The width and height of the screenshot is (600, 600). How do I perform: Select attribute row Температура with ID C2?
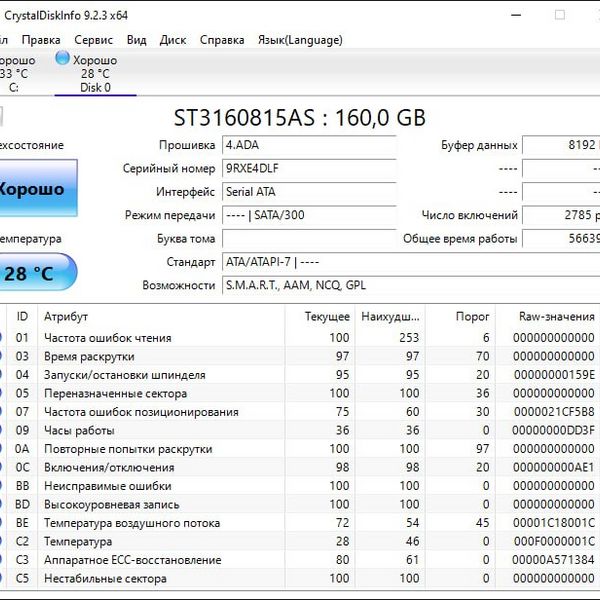coord(300,541)
